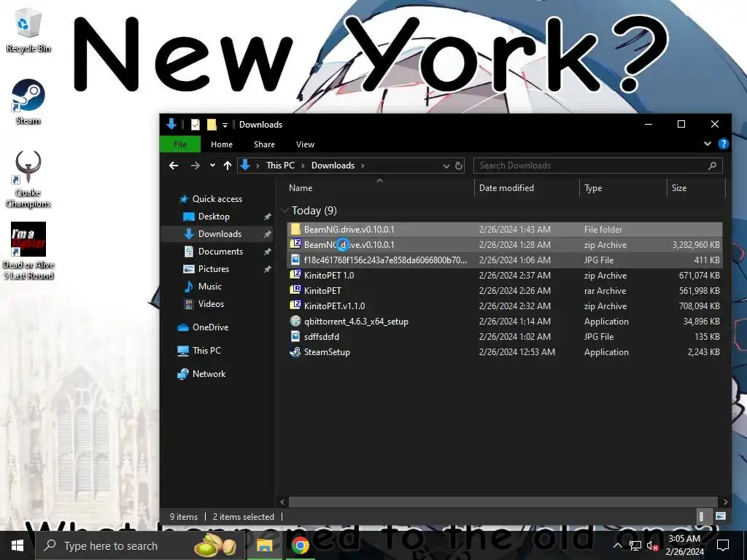Screen dimensions: 747x560
Task: Open the File ribbon menu
Action: [180, 144]
